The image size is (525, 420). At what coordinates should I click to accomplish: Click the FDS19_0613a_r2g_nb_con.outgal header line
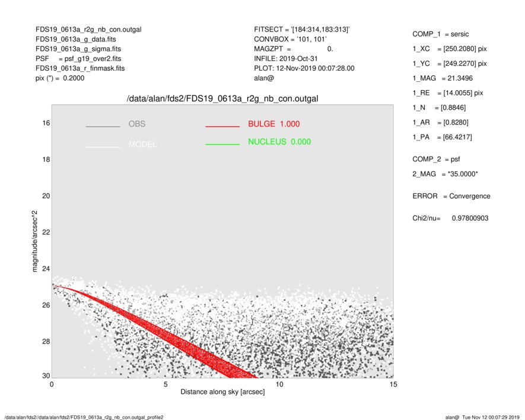(88, 30)
